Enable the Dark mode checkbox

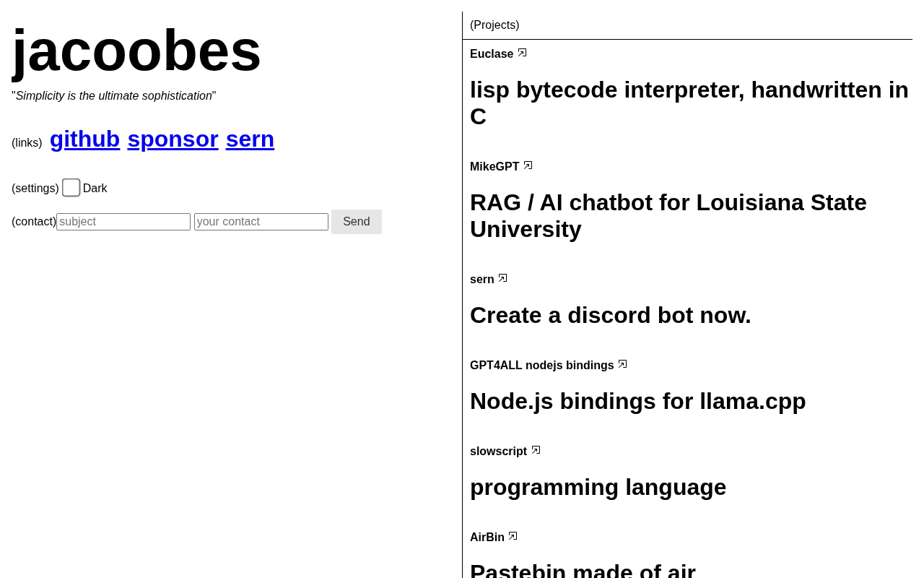tap(71, 188)
